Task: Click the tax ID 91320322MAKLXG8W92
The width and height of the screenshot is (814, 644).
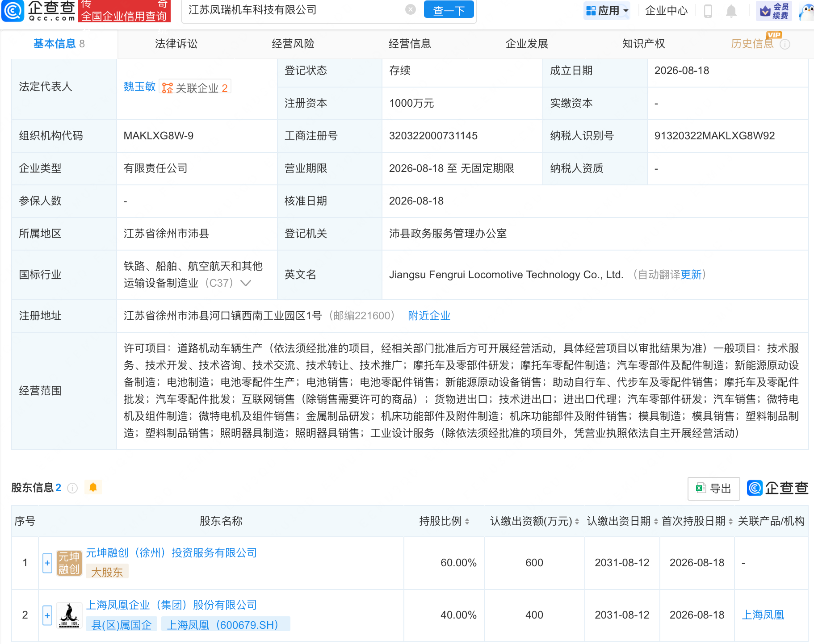Action: (714, 136)
